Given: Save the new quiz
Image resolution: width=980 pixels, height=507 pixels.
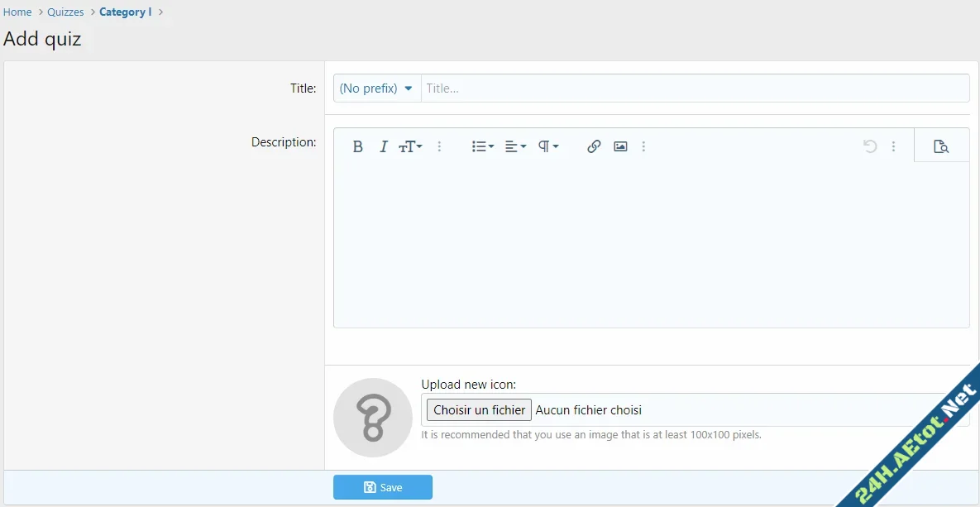Looking at the screenshot, I should (382, 487).
